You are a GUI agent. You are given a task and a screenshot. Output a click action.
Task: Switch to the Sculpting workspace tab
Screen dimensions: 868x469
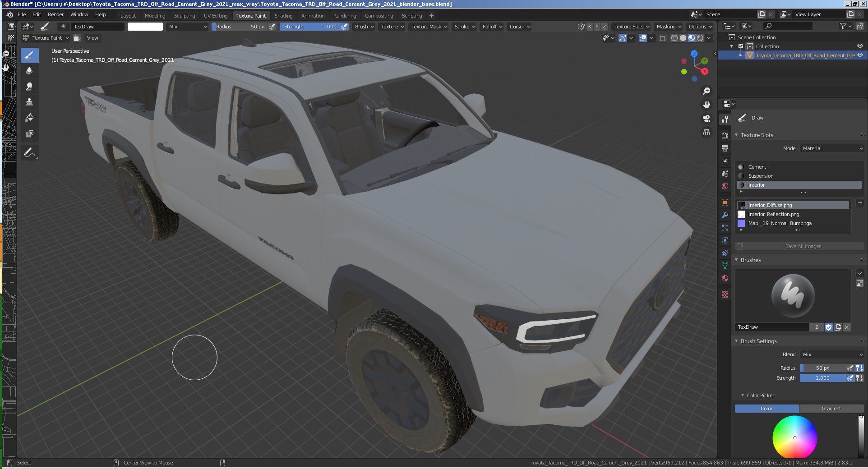pos(185,16)
